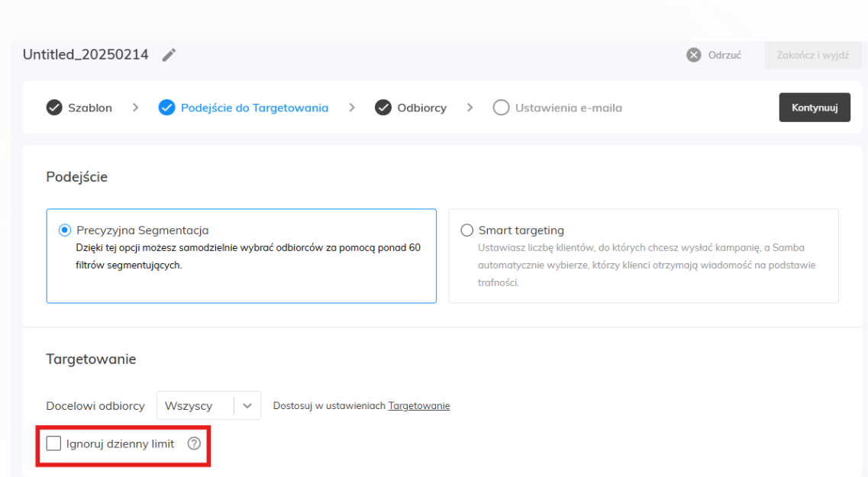
Task: Open the help icon next to Ignoruj dzienny limit
Action: pos(194,443)
